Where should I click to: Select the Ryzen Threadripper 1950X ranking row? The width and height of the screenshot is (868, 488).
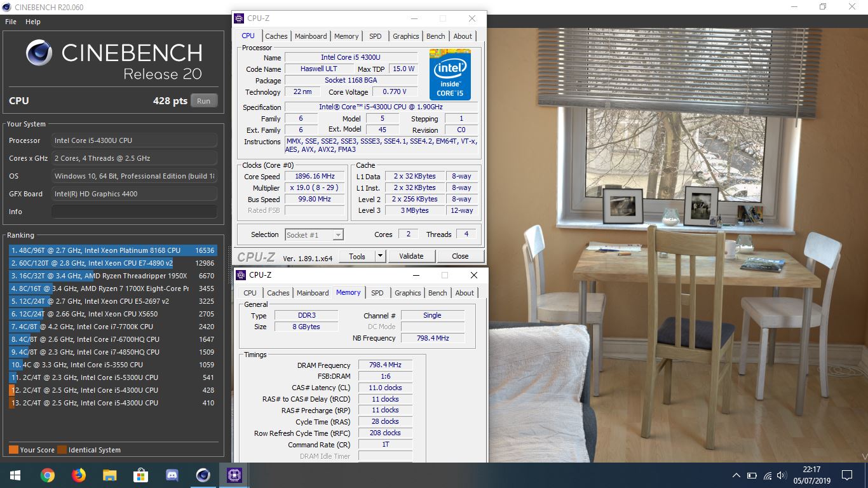[113, 276]
